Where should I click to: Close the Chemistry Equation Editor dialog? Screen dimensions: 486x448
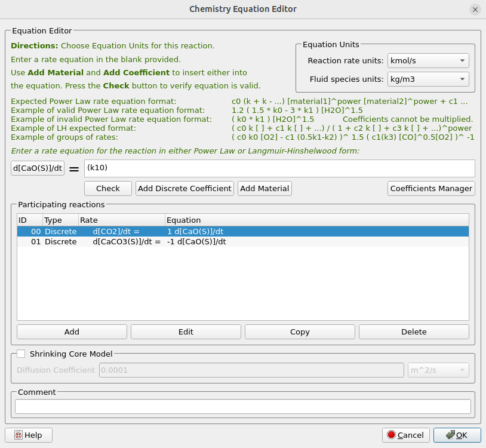[x=475, y=10]
